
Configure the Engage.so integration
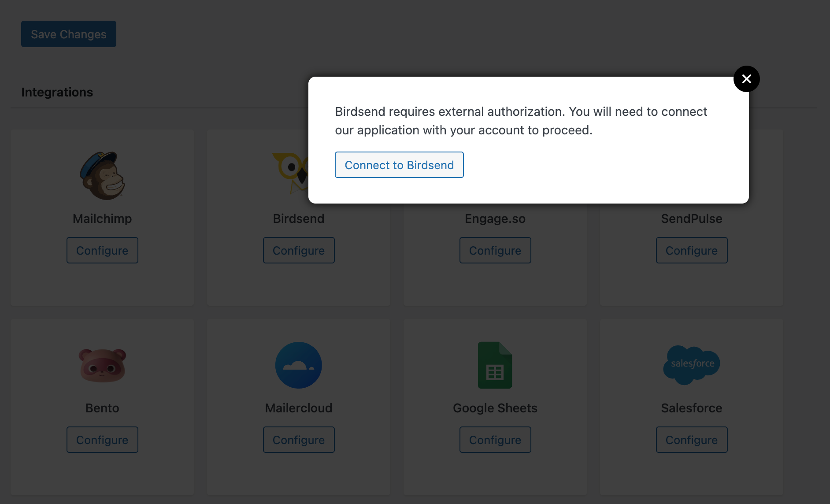[495, 250]
